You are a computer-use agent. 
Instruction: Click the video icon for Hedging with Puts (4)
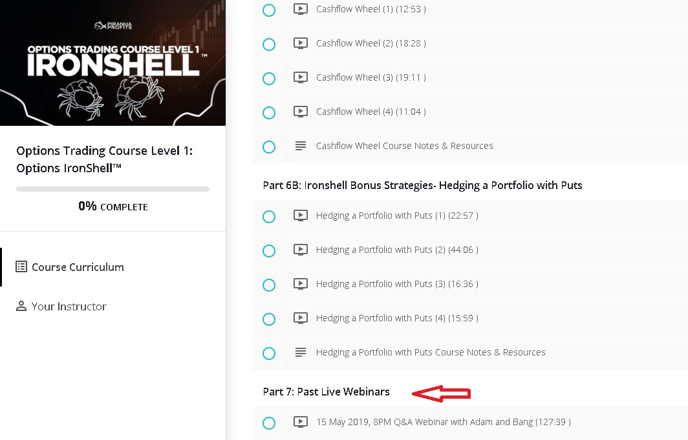[x=301, y=318]
